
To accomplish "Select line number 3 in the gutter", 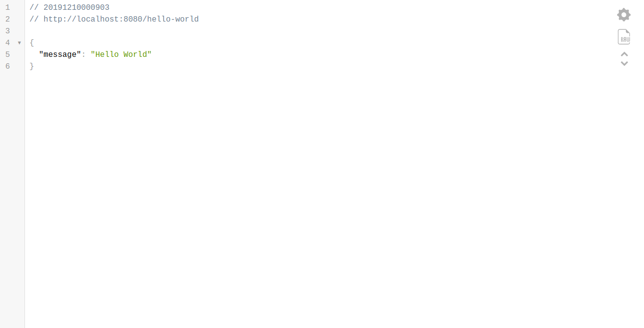I will pos(7,31).
